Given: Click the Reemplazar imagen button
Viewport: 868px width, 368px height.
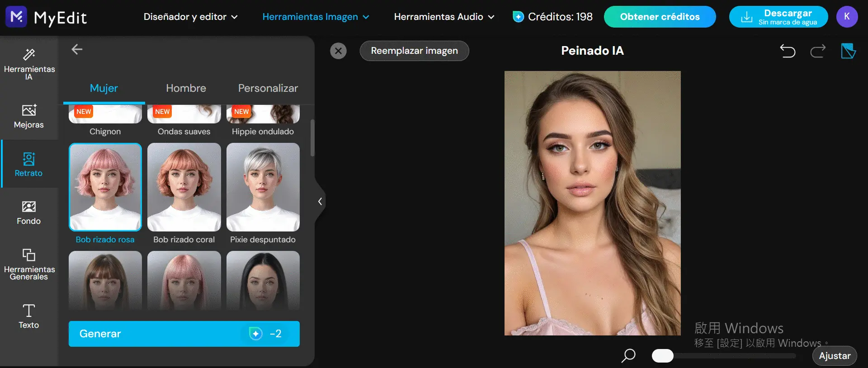Looking at the screenshot, I should pyautogui.click(x=414, y=51).
